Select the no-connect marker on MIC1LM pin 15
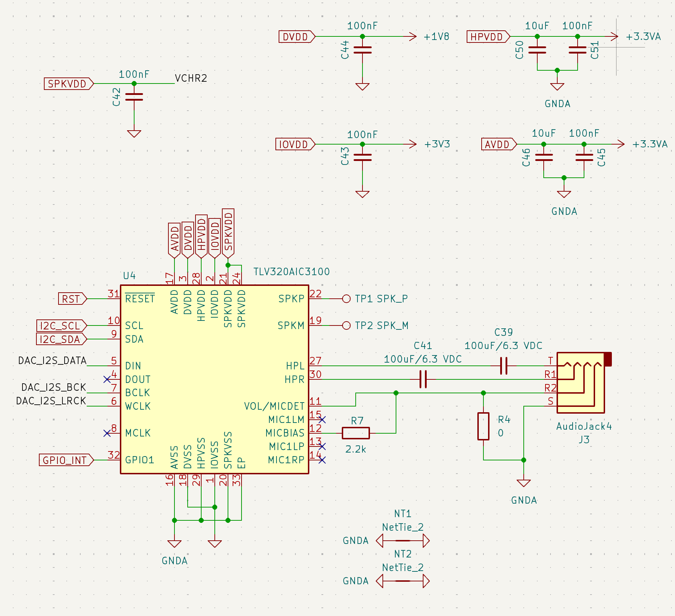 [322, 419]
